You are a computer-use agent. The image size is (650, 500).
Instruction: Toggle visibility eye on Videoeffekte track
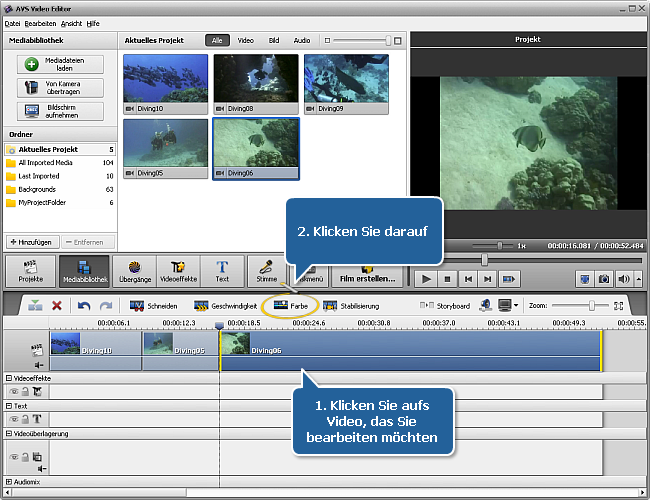pyautogui.click(x=14, y=392)
